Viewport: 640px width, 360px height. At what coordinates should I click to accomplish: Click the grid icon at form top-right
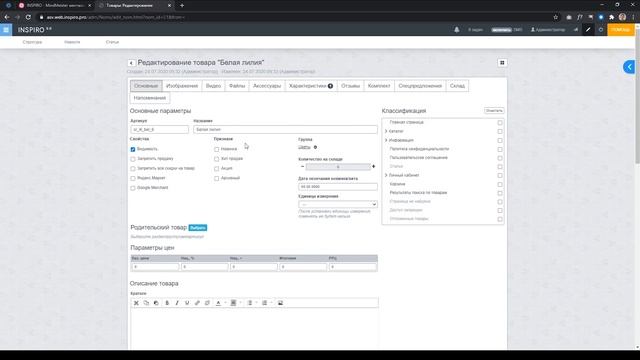pyautogui.click(x=502, y=63)
